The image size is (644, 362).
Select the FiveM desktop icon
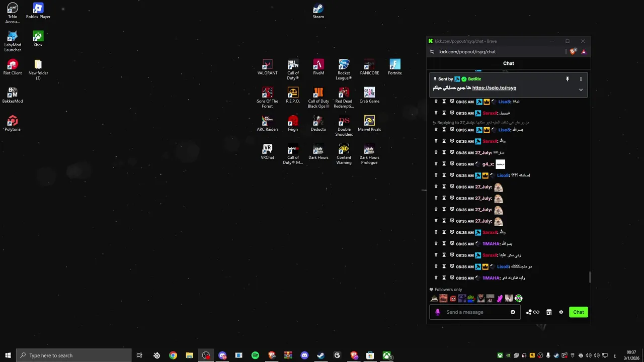318,67
